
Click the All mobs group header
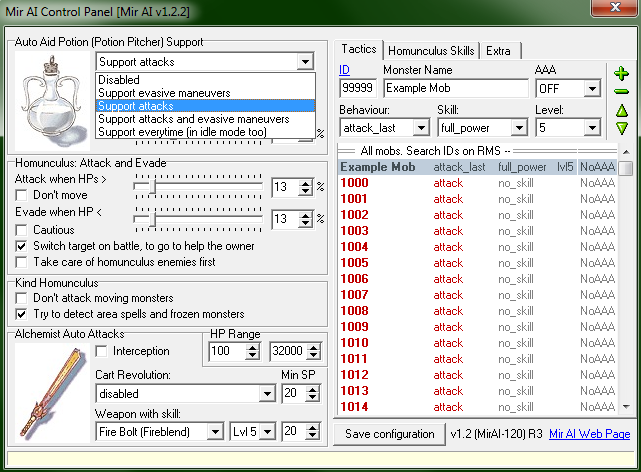pyautogui.click(x=477, y=151)
